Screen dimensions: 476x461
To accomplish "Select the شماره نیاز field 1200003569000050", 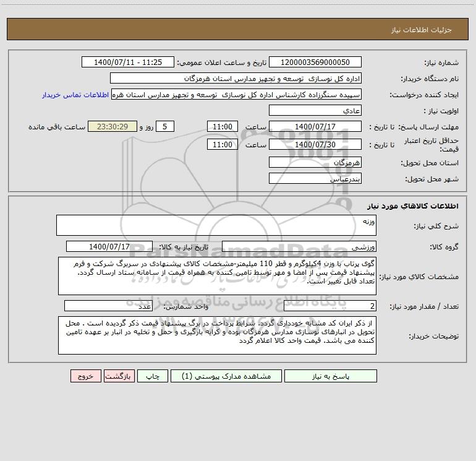I will coord(315,62).
